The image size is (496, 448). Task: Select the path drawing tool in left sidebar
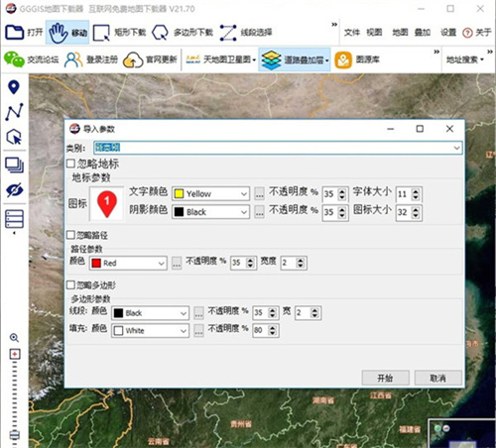[x=14, y=112]
